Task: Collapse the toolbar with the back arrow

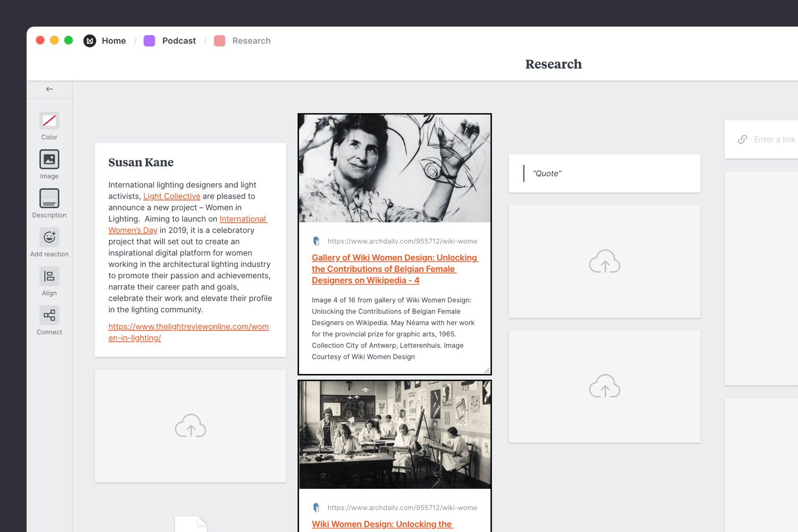Action: pos(49,89)
